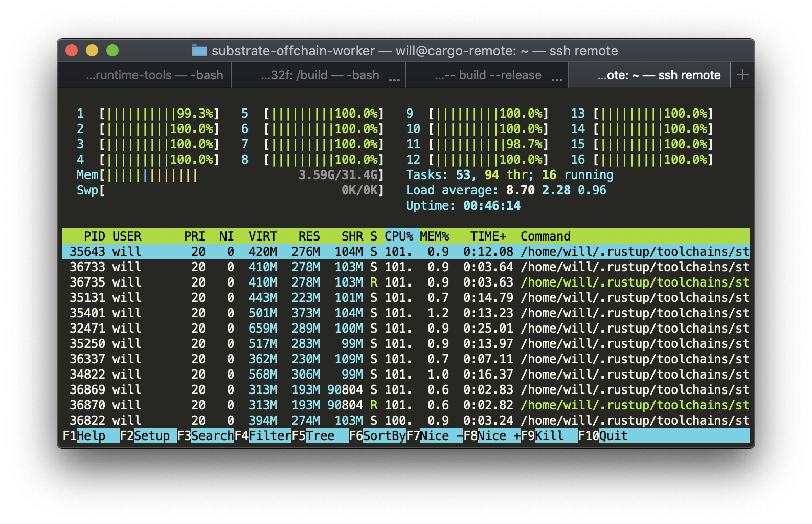
Task: Toggle F5 Tree view
Action: (x=320, y=436)
